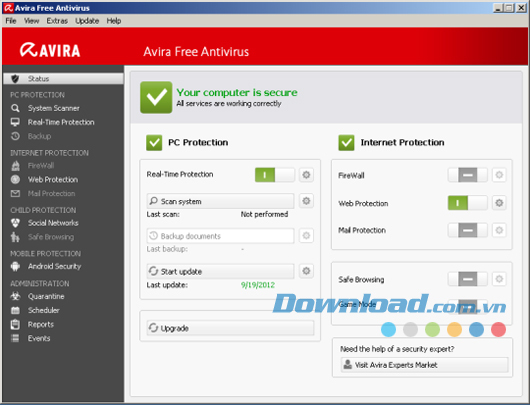Open Real-Time Protection settings gear

(306, 175)
